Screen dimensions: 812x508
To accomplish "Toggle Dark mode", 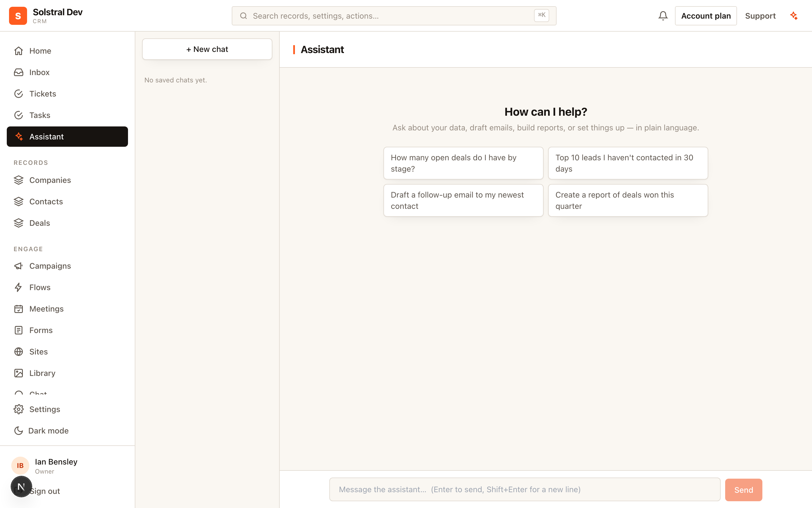I will [x=67, y=431].
